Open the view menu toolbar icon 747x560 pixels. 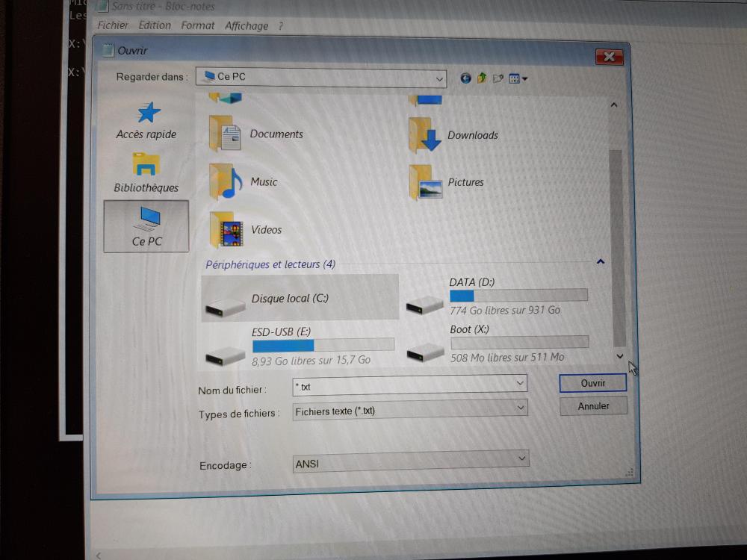518,78
